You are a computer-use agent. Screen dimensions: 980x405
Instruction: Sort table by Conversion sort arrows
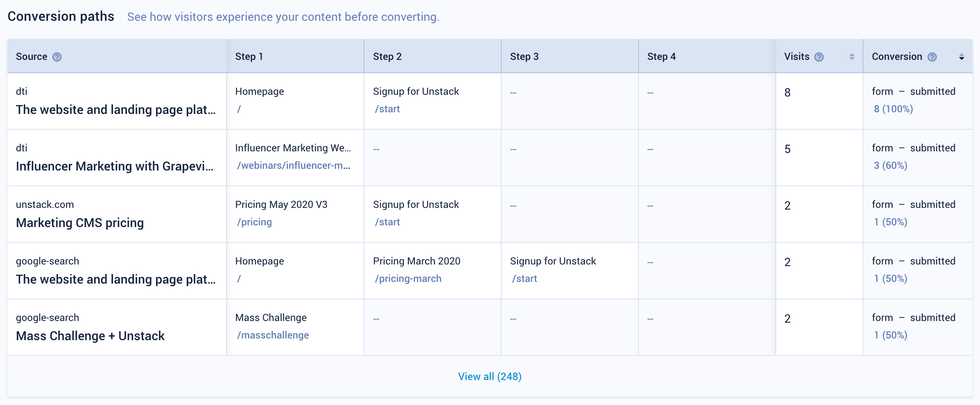coord(962,57)
